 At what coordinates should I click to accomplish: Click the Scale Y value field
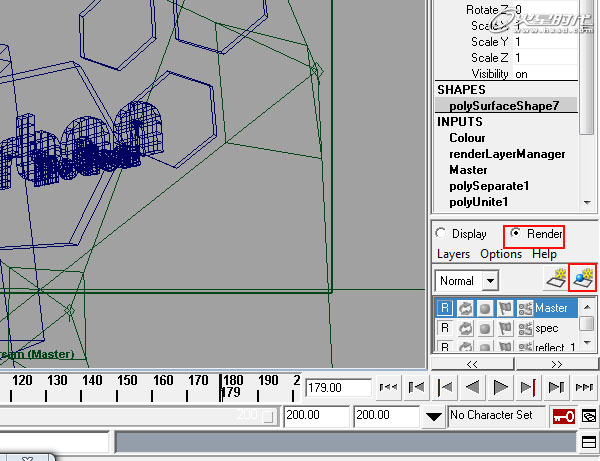point(545,41)
